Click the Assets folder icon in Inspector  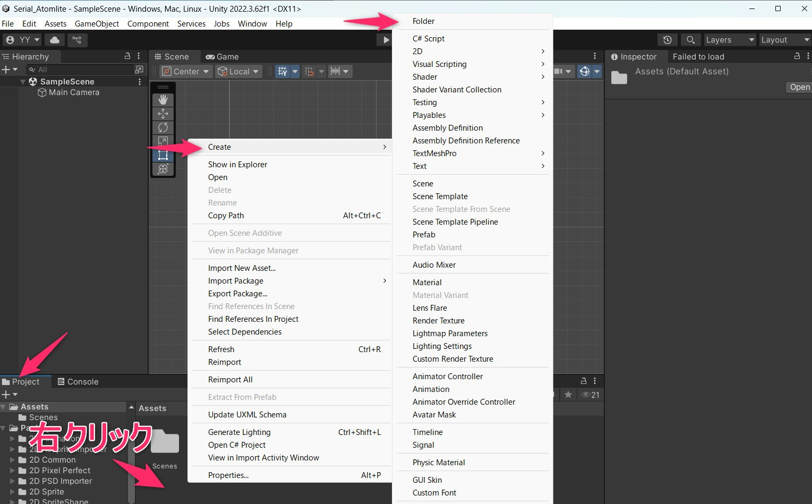click(619, 78)
